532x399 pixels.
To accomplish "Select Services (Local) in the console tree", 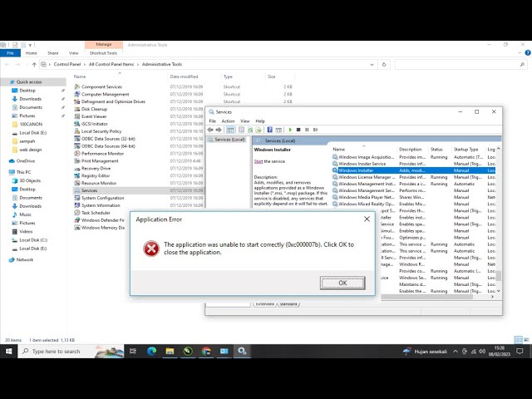I will 229,140.
